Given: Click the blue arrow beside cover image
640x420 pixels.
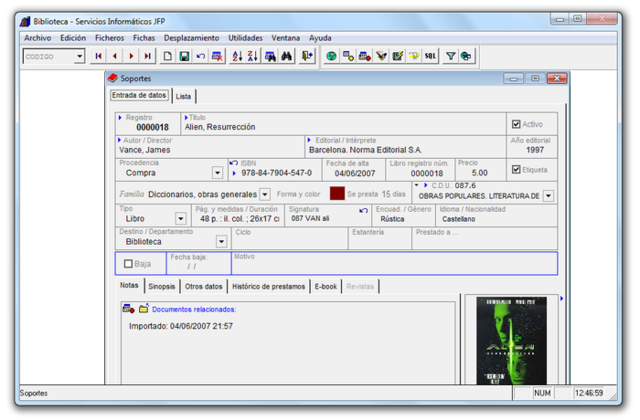Looking at the screenshot, I should [x=562, y=299].
